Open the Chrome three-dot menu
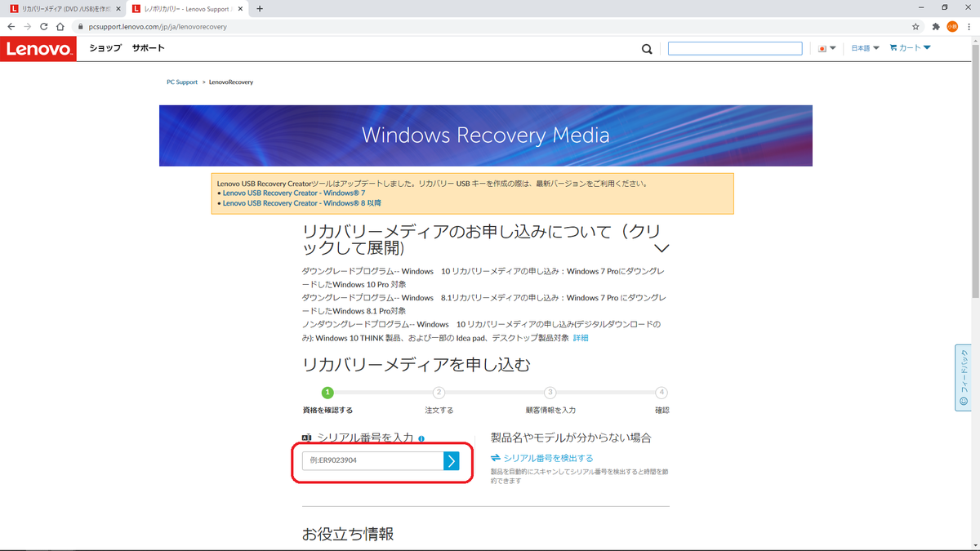Viewport: 980px width, 551px height. 969,26
